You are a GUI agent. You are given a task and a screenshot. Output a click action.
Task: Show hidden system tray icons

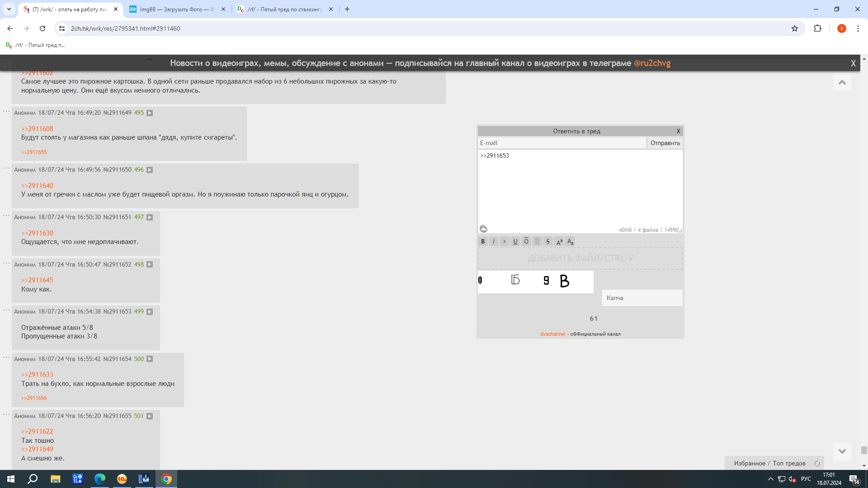771,479
